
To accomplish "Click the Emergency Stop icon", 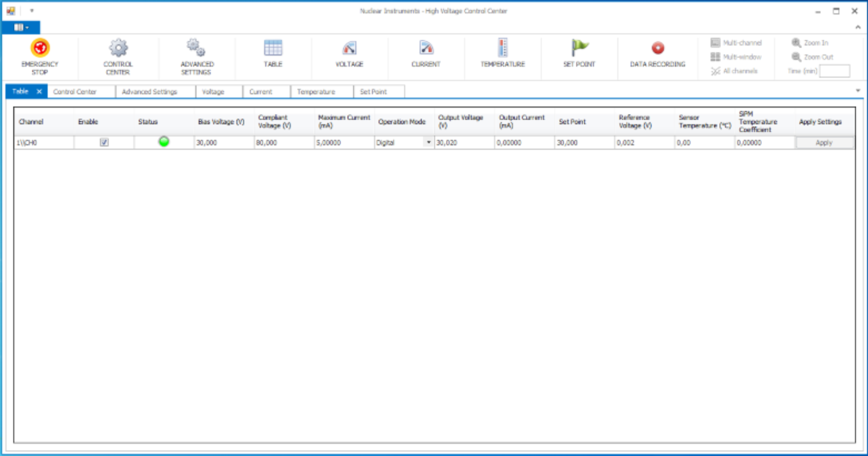I will [x=40, y=48].
